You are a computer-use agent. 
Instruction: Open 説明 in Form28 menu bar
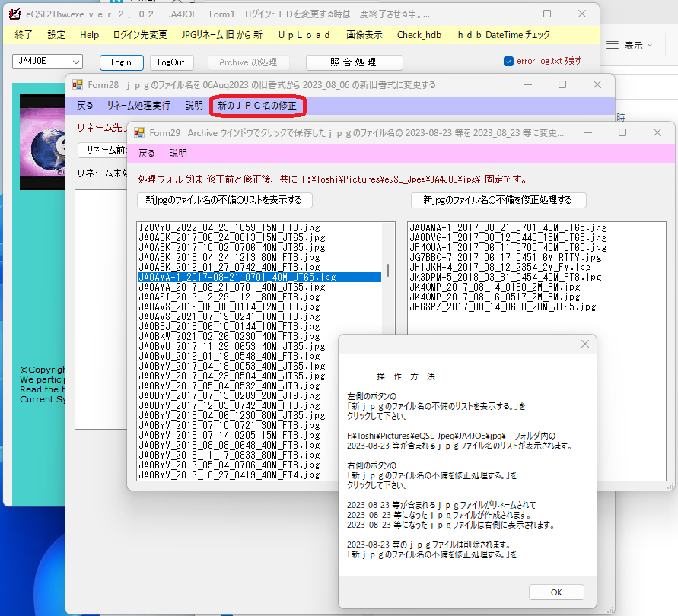pos(194,106)
